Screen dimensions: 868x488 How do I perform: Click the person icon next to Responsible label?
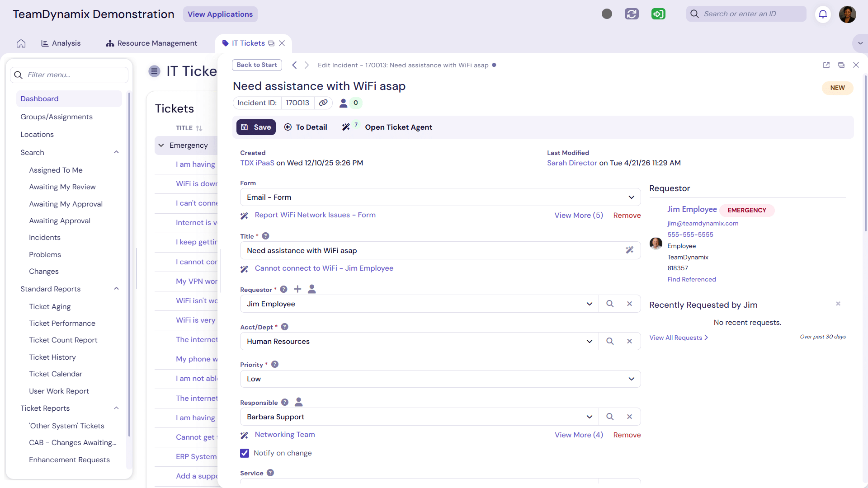[x=299, y=402]
